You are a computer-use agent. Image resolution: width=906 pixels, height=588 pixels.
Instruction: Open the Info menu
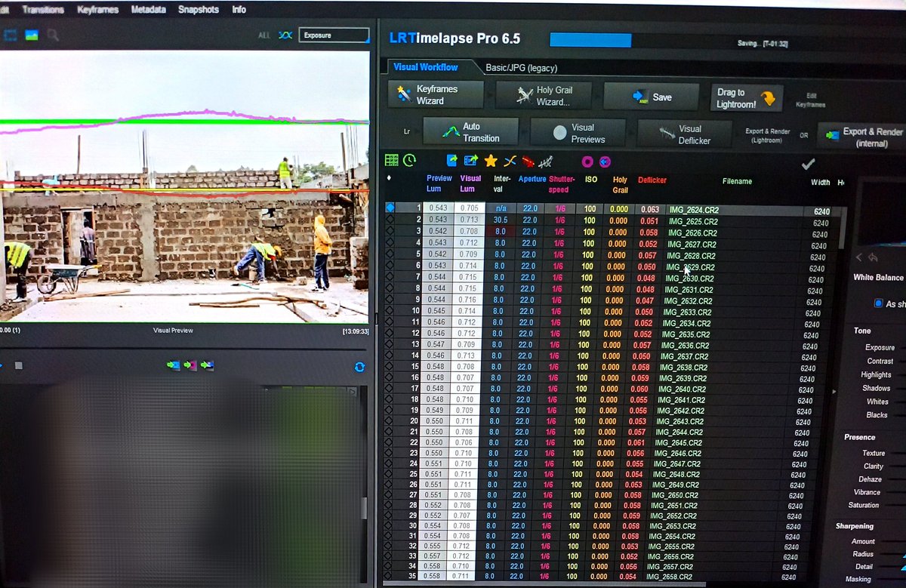click(239, 10)
